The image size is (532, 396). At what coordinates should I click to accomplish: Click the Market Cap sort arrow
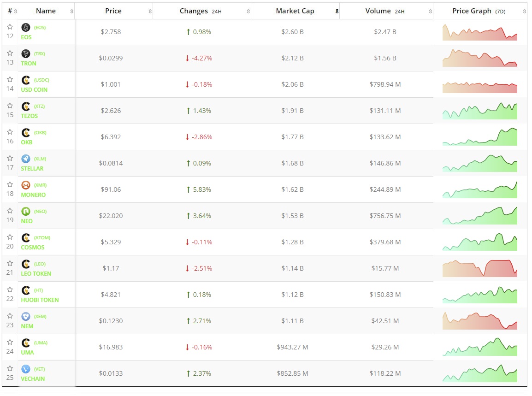[x=337, y=11]
